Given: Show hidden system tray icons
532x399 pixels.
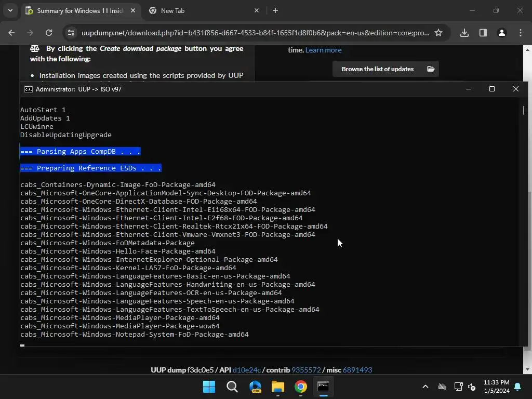Looking at the screenshot, I should pos(425,387).
